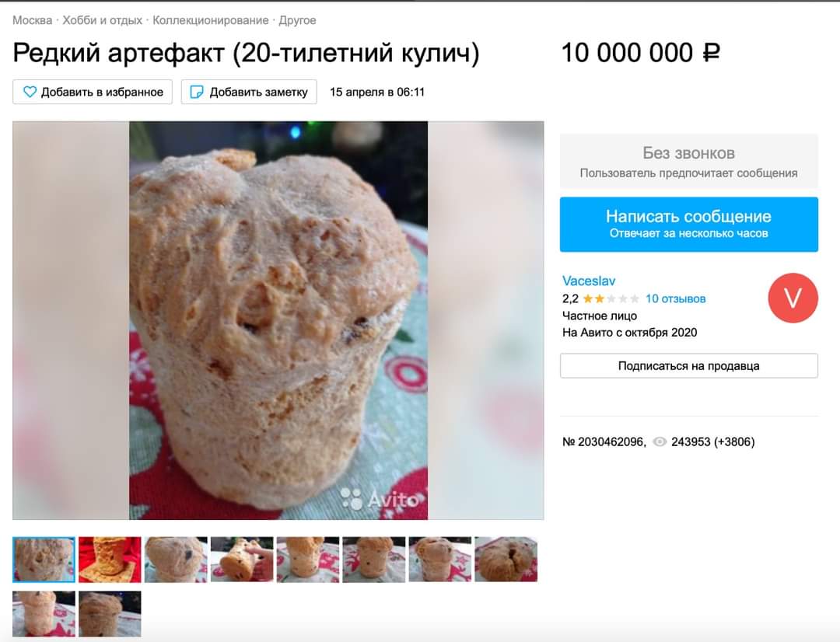Click the main kulich photo

coord(278,320)
